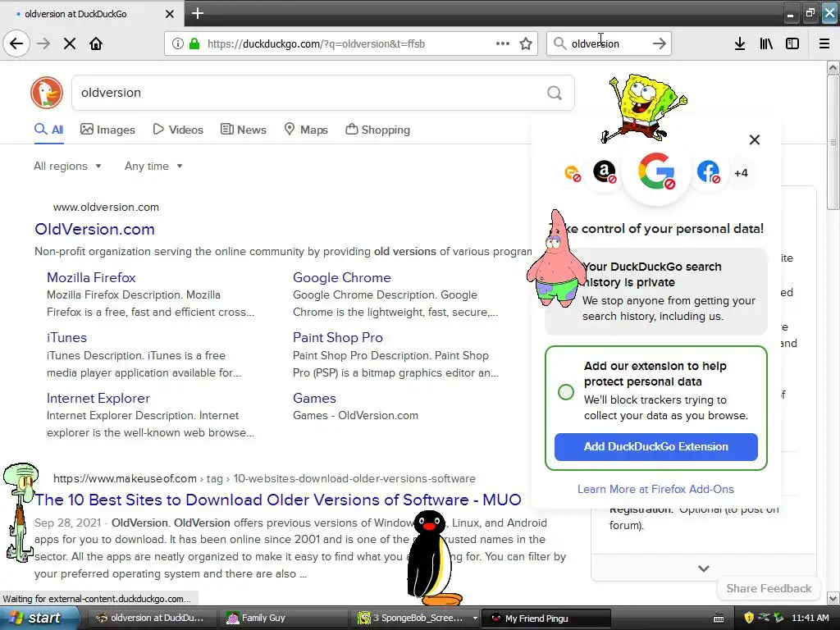
Task: Open the Downloads arrow icon
Action: tap(739, 43)
